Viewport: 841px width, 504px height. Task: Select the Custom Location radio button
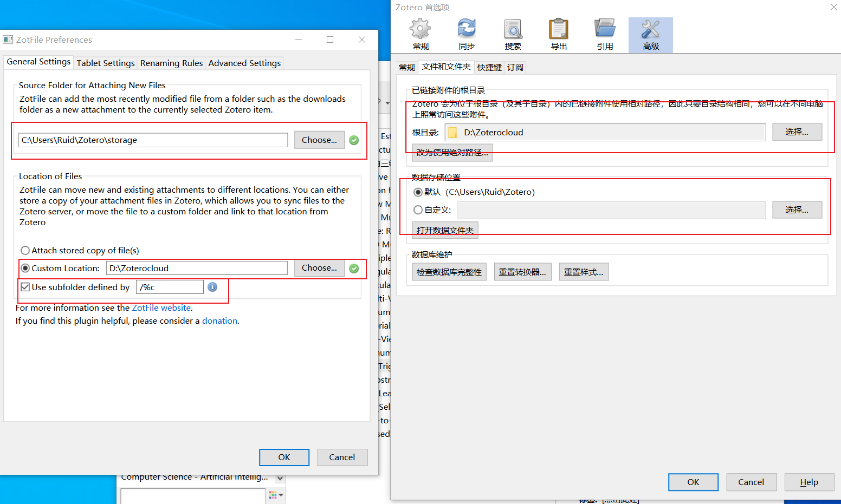[25, 268]
